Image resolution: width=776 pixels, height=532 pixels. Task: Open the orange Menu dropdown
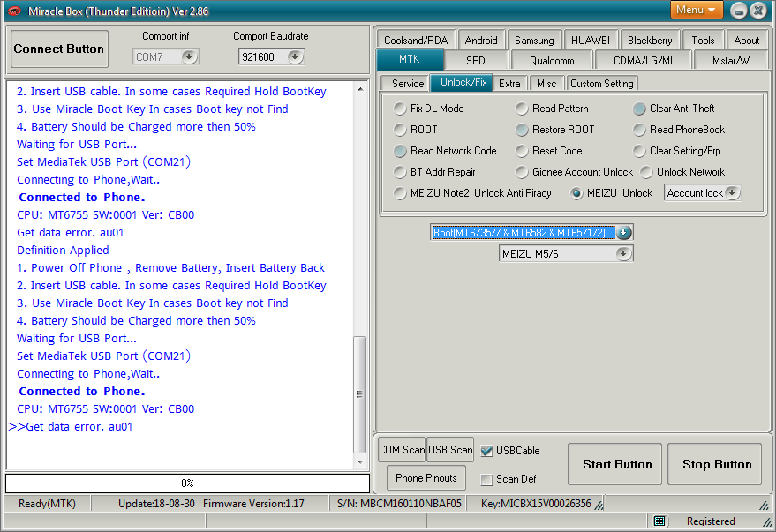696,10
